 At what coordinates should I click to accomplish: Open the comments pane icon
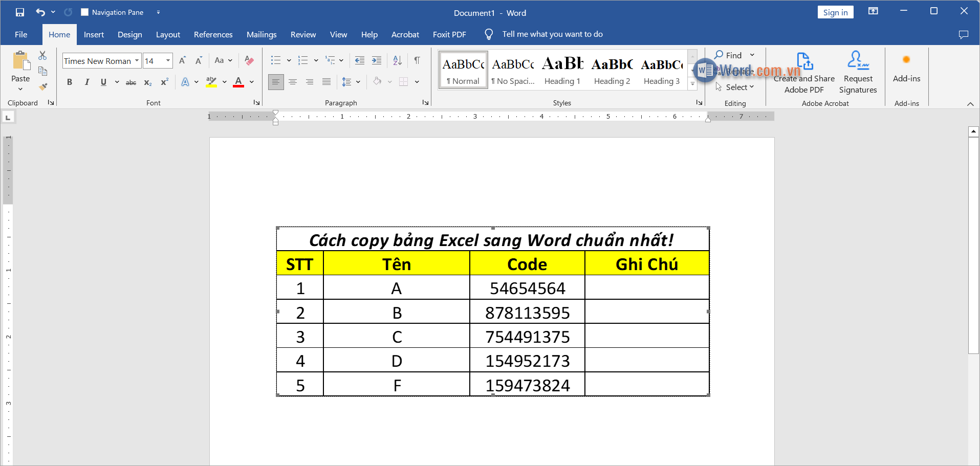pos(964,34)
